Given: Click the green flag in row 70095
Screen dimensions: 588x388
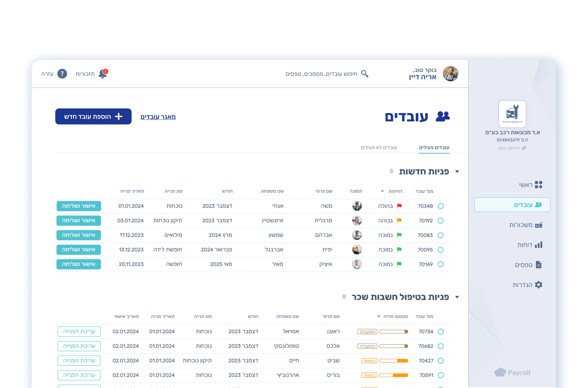Looking at the screenshot, I should (x=399, y=250).
